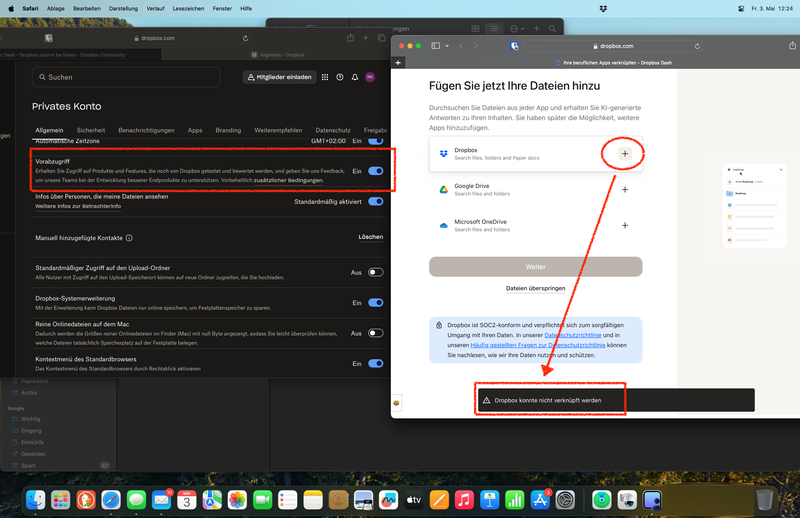Disable the Dropbox-Systemerweiterung switch

(x=375, y=302)
